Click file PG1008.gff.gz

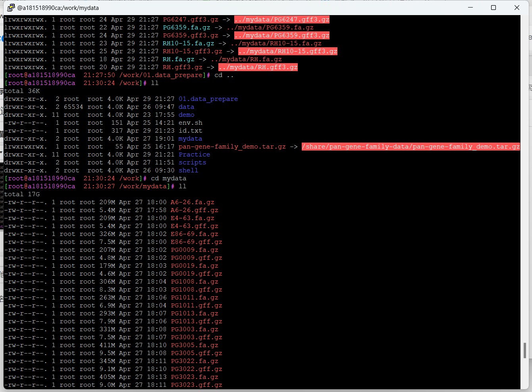196,290
